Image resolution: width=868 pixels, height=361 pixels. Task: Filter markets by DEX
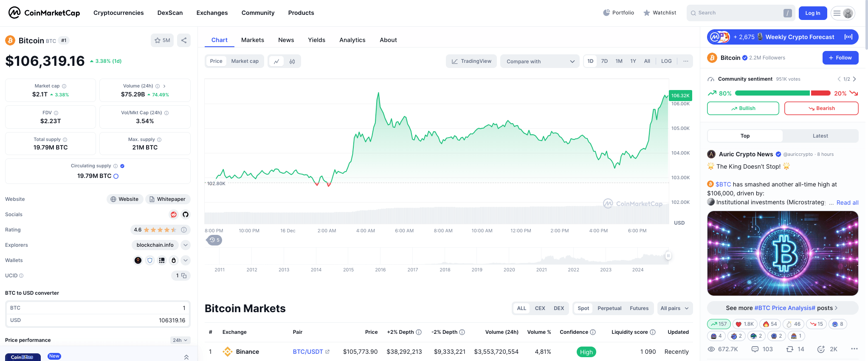coord(559,308)
